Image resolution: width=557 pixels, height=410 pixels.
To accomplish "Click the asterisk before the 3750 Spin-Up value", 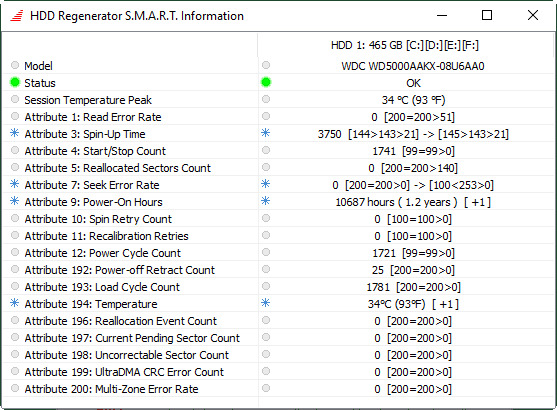I will (x=266, y=133).
